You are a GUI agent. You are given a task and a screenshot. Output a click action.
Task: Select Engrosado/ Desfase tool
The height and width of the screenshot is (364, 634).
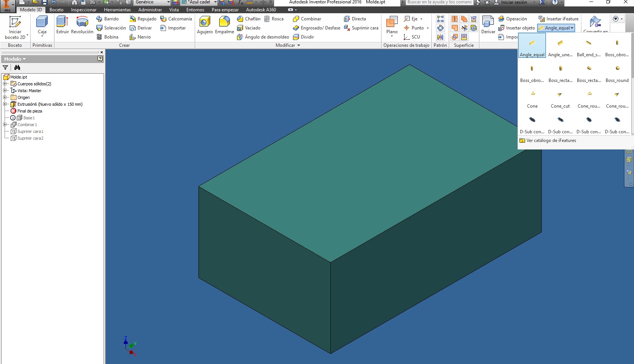coord(316,28)
